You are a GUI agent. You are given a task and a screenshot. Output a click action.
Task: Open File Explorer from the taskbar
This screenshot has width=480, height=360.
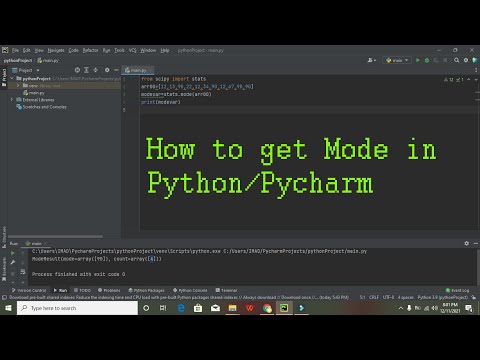pos(232,308)
